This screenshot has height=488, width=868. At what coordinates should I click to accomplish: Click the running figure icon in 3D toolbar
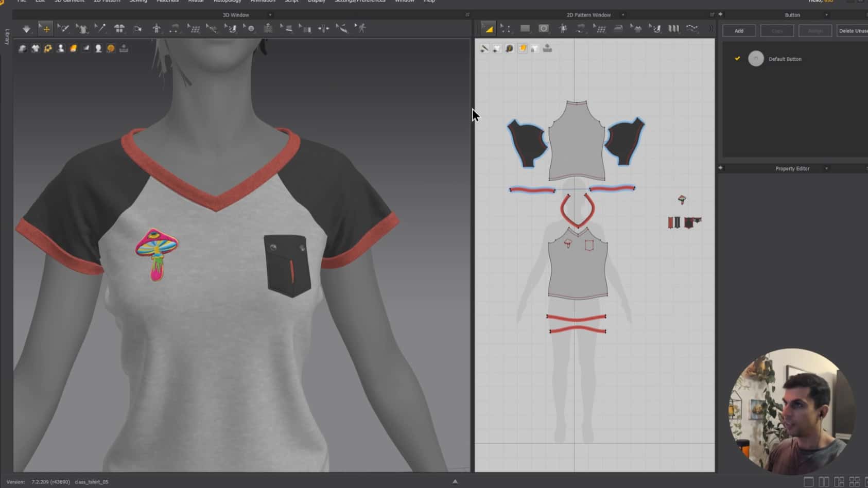[x=361, y=28]
